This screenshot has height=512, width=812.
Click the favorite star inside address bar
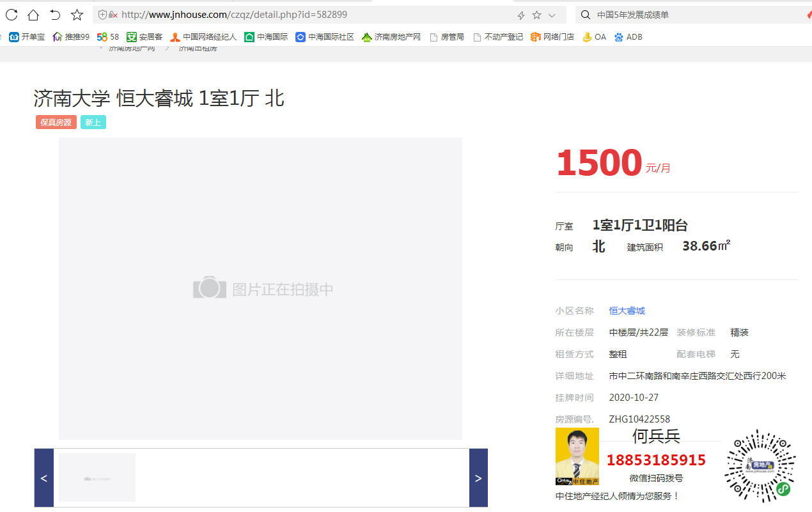[x=536, y=15]
